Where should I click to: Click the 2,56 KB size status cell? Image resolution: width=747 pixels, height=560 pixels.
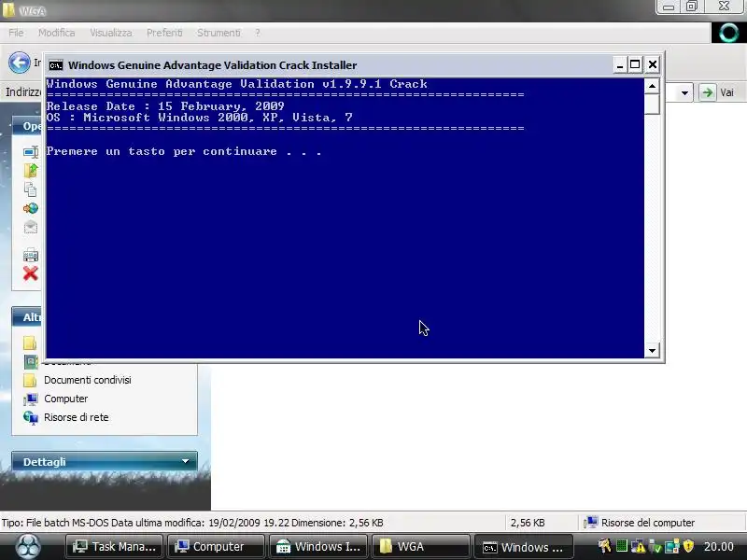click(528, 523)
